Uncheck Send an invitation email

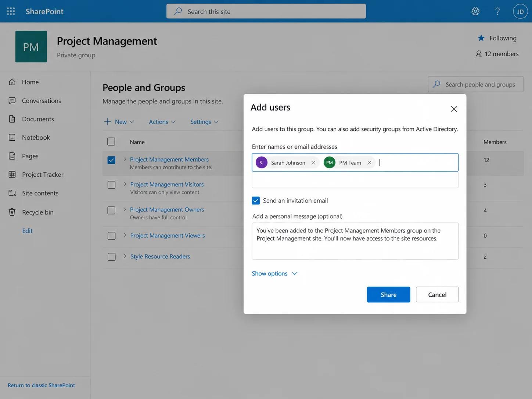256,200
